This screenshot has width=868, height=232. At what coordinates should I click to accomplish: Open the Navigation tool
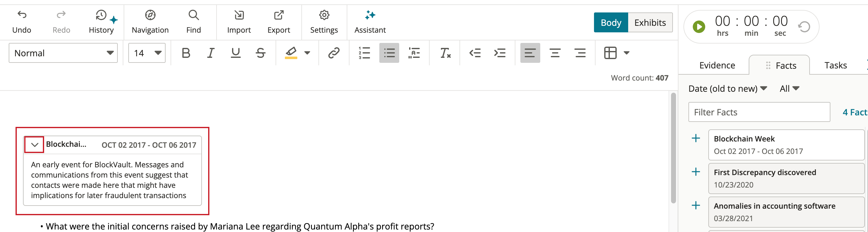pos(150,22)
